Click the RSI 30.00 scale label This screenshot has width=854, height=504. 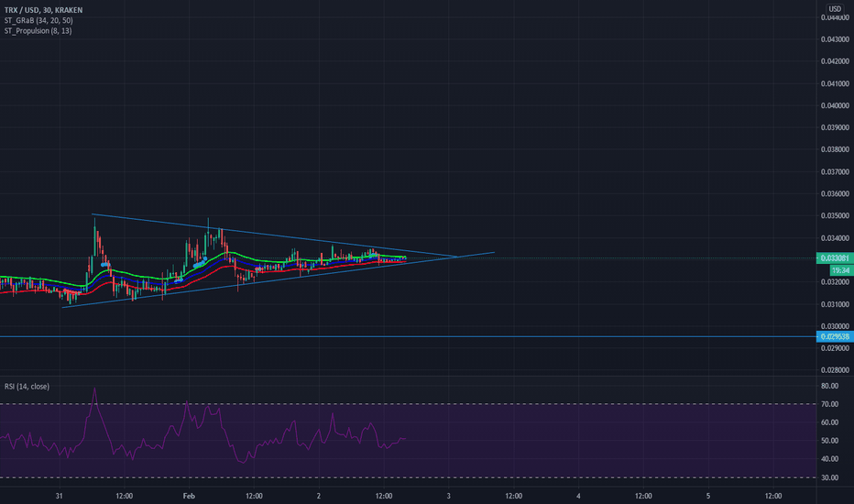(829, 477)
